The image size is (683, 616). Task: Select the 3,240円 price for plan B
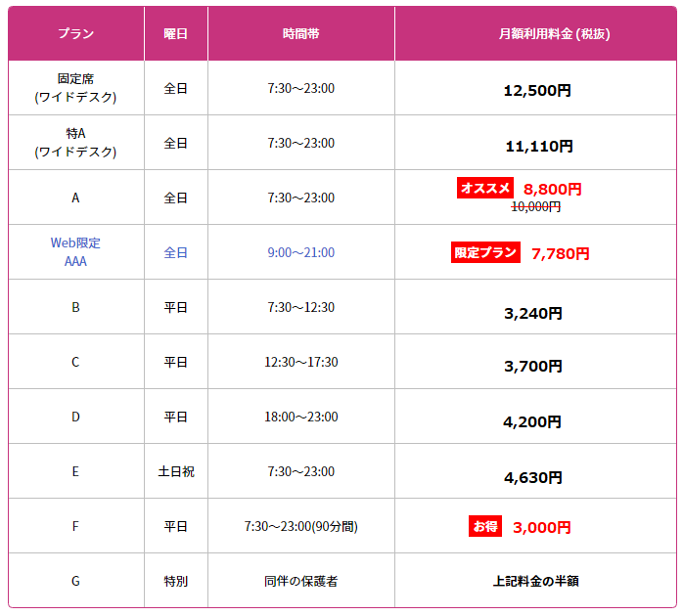(533, 314)
